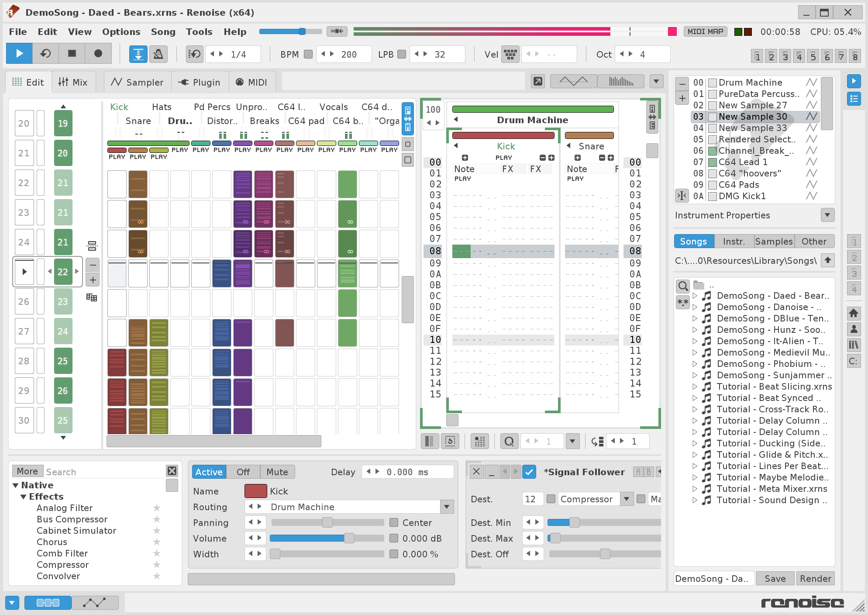Remove instrument with the minus button
This screenshot has width=868, height=615.
(682, 84)
